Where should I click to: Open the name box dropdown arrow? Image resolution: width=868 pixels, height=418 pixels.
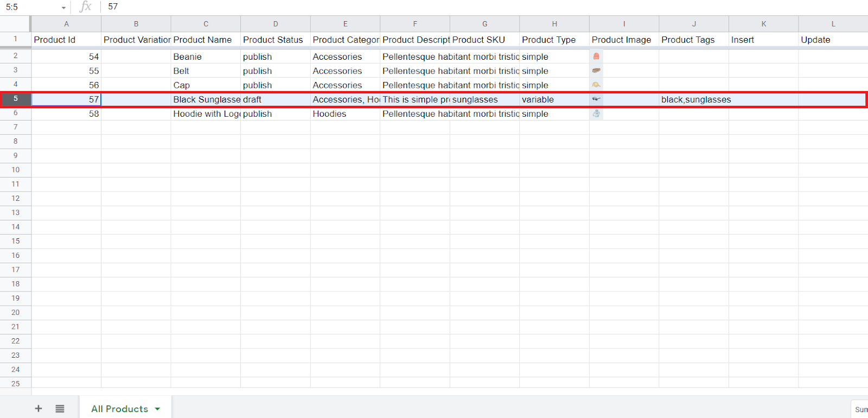pyautogui.click(x=63, y=8)
